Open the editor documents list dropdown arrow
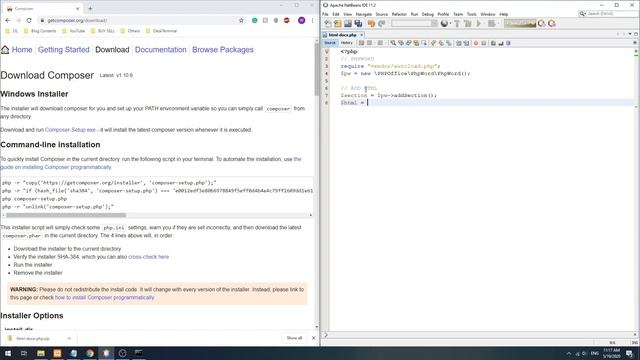Viewport: 640px width, 360px height. tap(630, 34)
